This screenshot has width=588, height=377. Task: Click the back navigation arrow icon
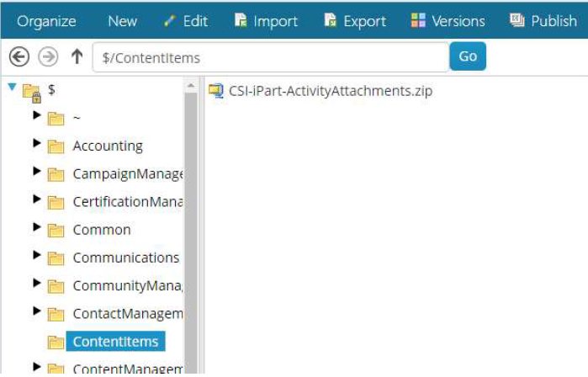click(x=19, y=56)
